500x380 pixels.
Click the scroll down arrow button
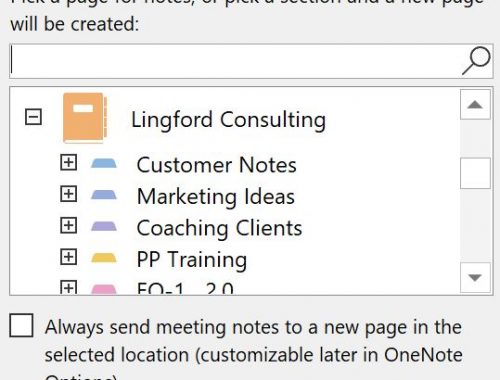[x=475, y=277]
